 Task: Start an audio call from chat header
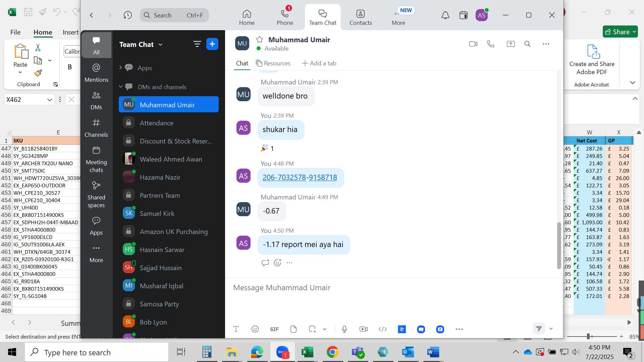(x=491, y=44)
